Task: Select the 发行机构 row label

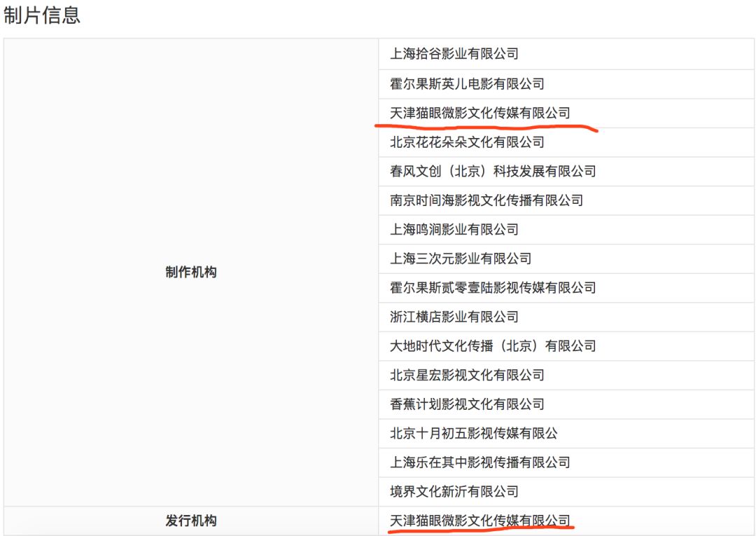Action: [191, 521]
